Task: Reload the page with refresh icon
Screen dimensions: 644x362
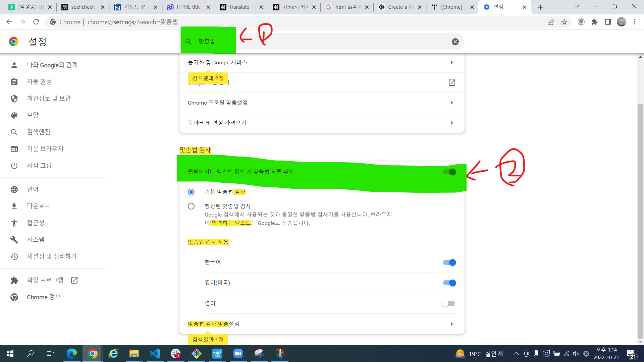Action: pyautogui.click(x=36, y=22)
